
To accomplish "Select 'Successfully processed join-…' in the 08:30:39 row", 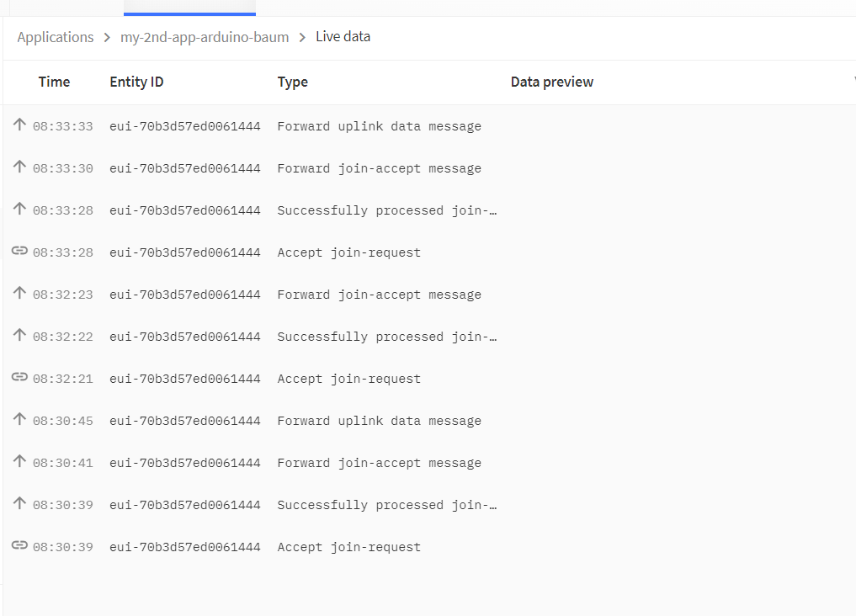I will 387,505.
